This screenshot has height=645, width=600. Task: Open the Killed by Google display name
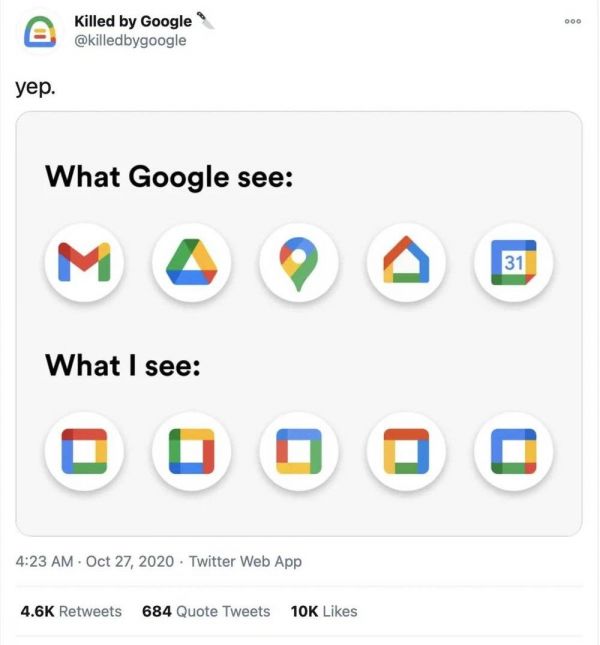[133, 21]
